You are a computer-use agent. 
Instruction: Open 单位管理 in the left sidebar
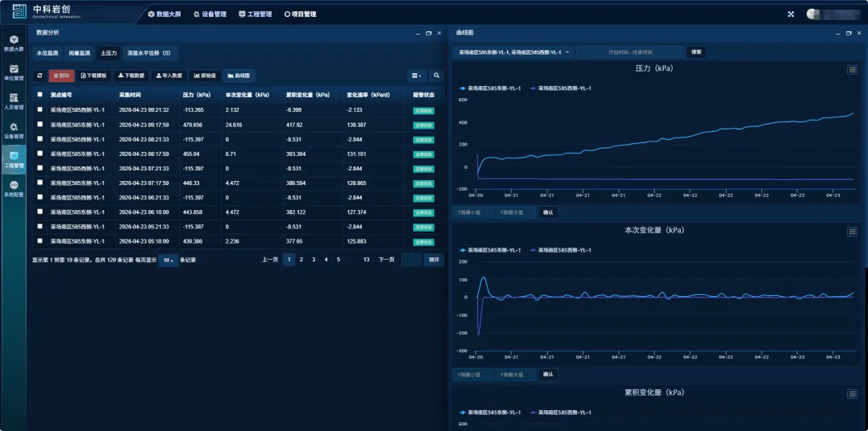[14, 72]
